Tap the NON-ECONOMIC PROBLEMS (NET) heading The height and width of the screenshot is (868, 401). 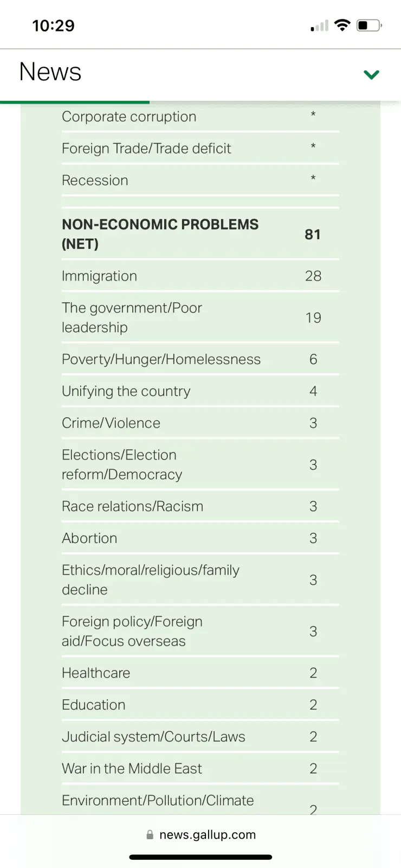pyautogui.click(x=160, y=234)
